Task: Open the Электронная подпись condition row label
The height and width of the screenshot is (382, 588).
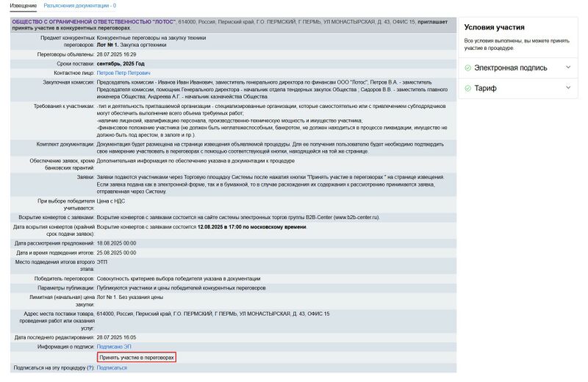Action: click(x=510, y=68)
